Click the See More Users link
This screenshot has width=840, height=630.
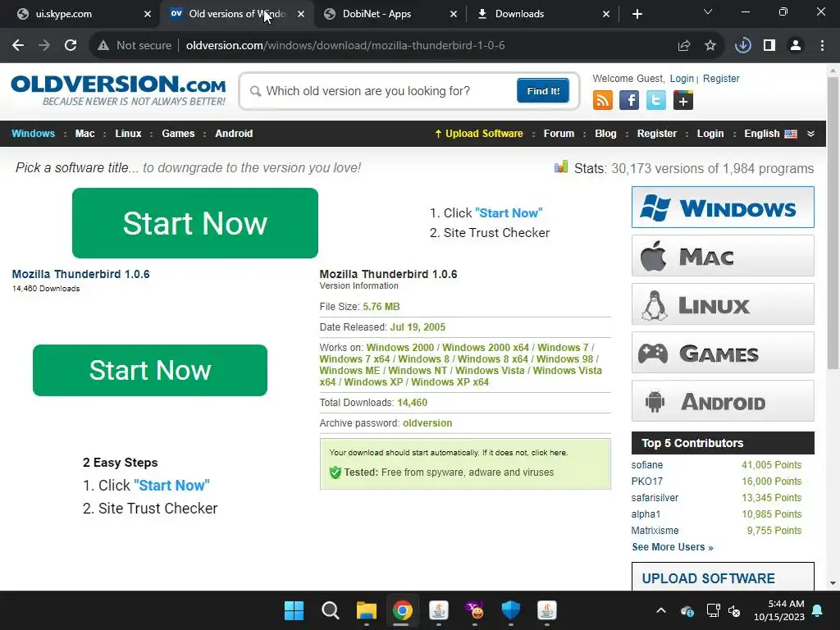pyautogui.click(x=673, y=547)
